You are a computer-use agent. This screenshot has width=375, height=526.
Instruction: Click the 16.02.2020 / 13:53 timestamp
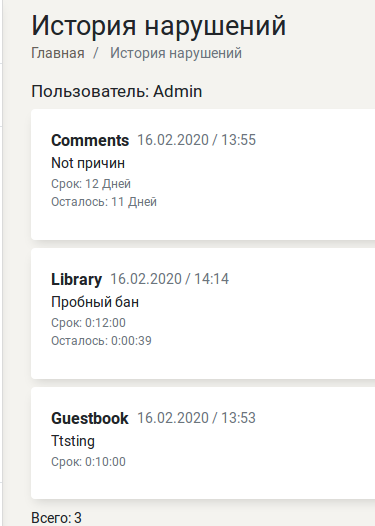(197, 418)
